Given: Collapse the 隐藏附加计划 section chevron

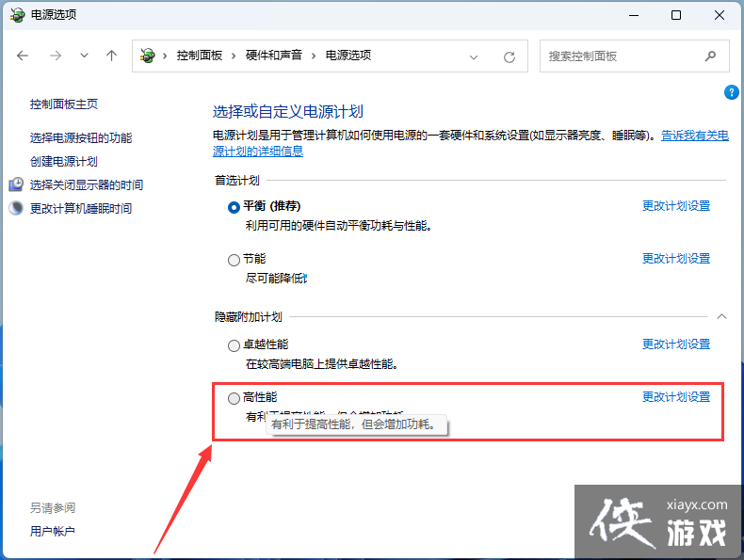Looking at the screenshot, I should [x=721, y=316].
